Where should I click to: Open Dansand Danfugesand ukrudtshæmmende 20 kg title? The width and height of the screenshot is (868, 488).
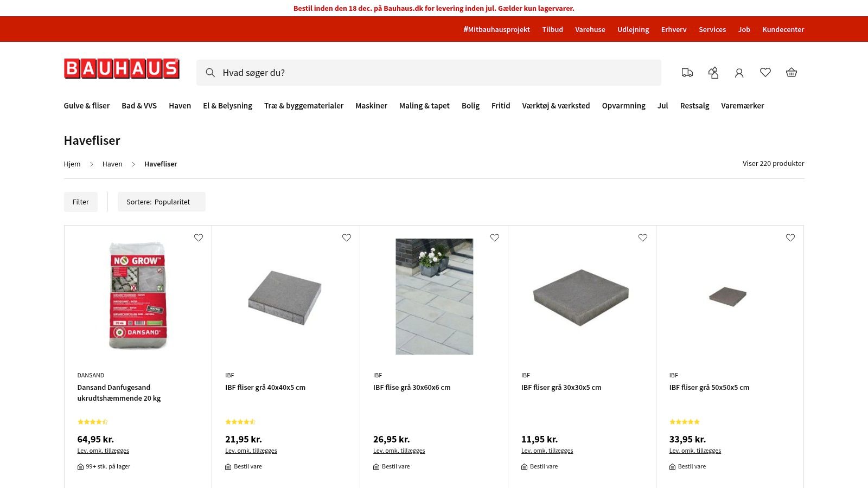coord(119,393)
